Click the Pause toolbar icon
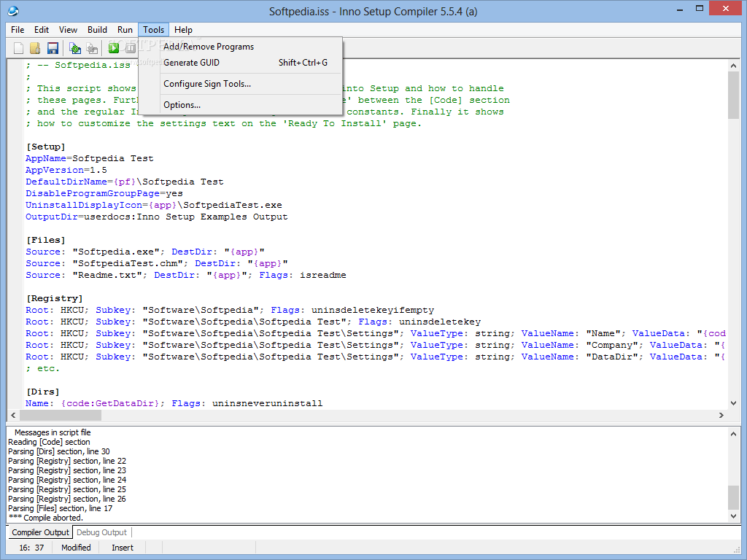The height and width of the screenshot is (560, 747). pos(131,47)
